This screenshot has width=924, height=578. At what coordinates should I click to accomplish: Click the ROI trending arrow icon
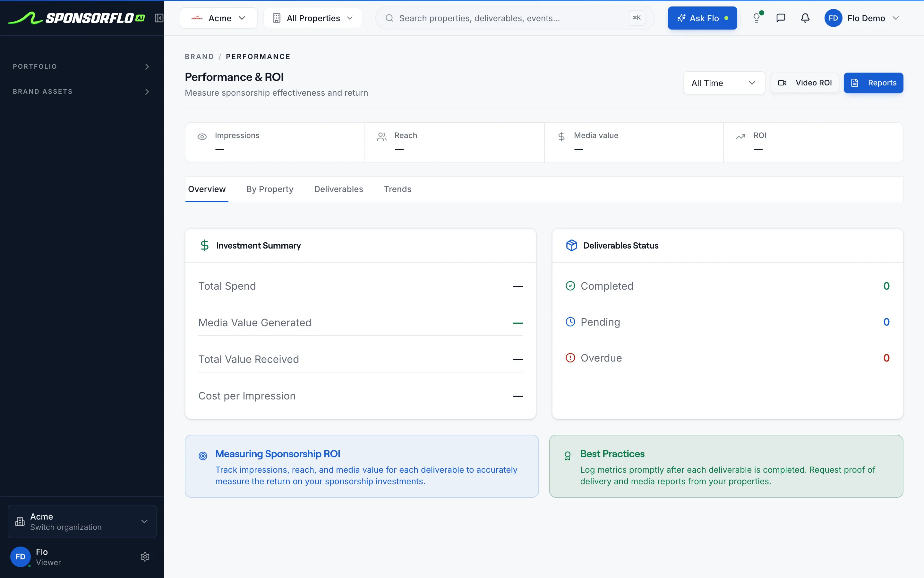pyautogui.click(x=741, y=137)
